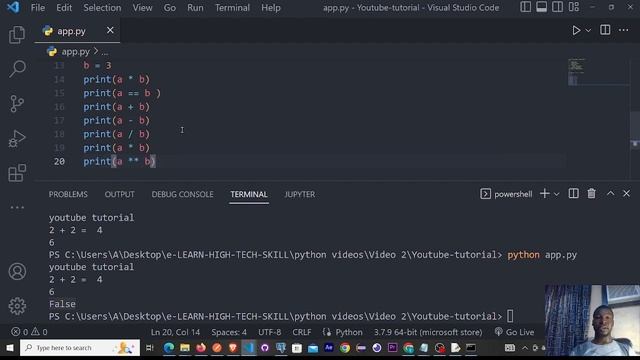Open the File menu
Screen dimensions: 640x360
click(x=38, y=8)
